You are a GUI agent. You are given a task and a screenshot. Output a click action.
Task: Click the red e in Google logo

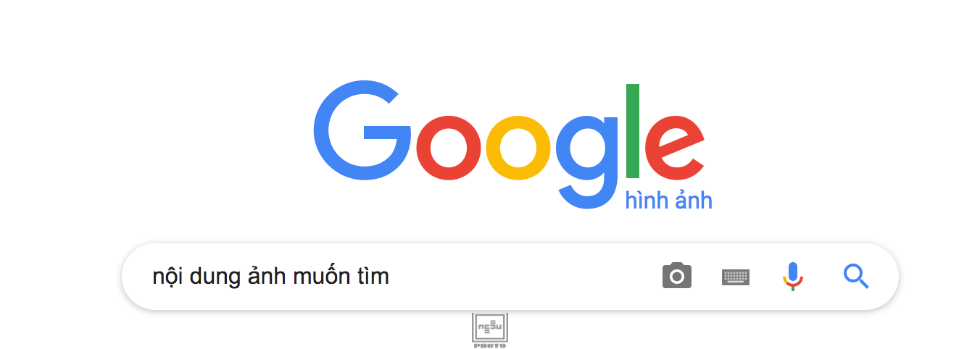[x=674, y=148]
